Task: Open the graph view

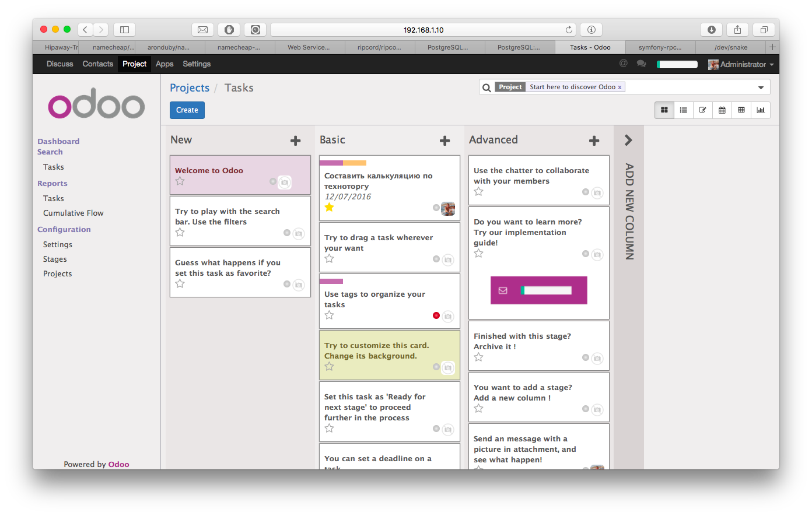Action: 761,110
